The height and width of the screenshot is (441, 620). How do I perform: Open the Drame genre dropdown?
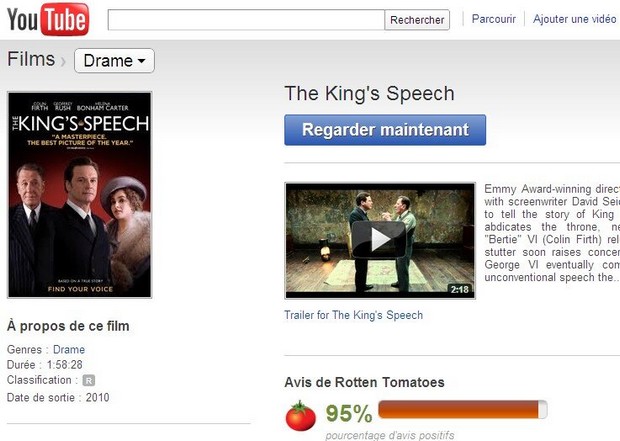(x=114, y=61)
